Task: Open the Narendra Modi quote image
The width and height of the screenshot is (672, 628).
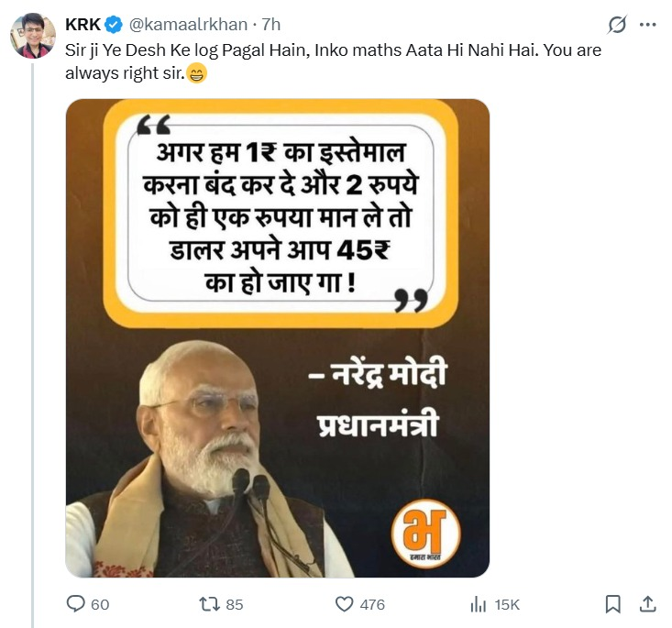Action: coord(277,337)
